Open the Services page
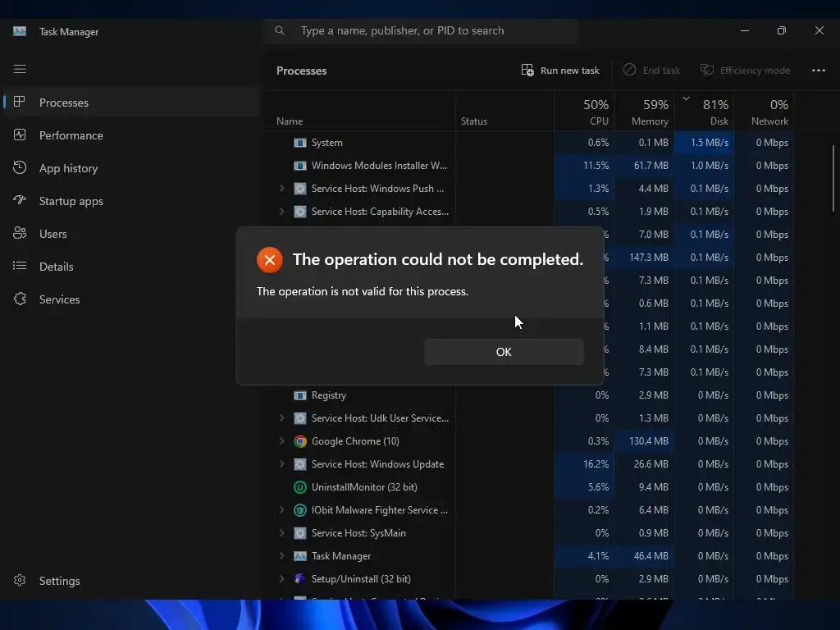840x630 pixels. (x=59, y=299)
